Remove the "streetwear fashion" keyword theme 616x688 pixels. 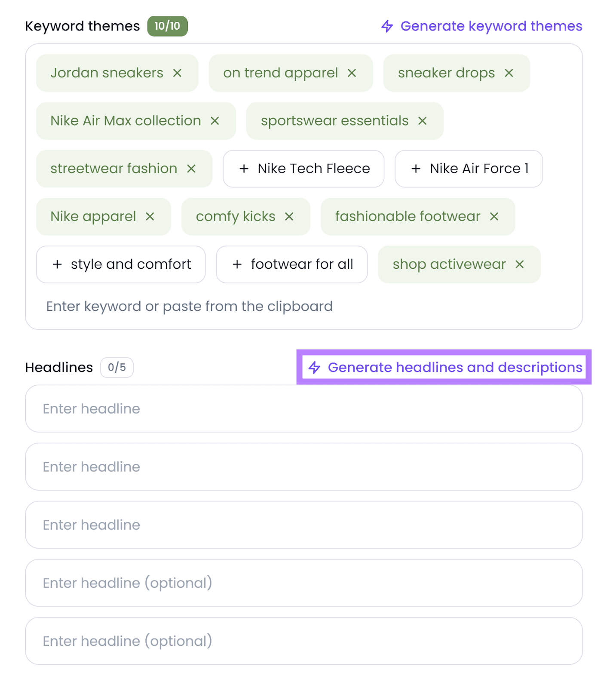point(192,169)
